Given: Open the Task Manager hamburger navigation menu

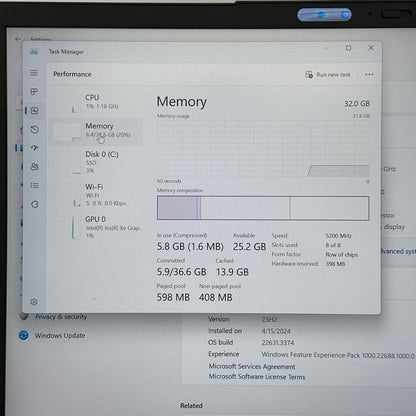Looking at the screenshot, I should pos(34,73).
